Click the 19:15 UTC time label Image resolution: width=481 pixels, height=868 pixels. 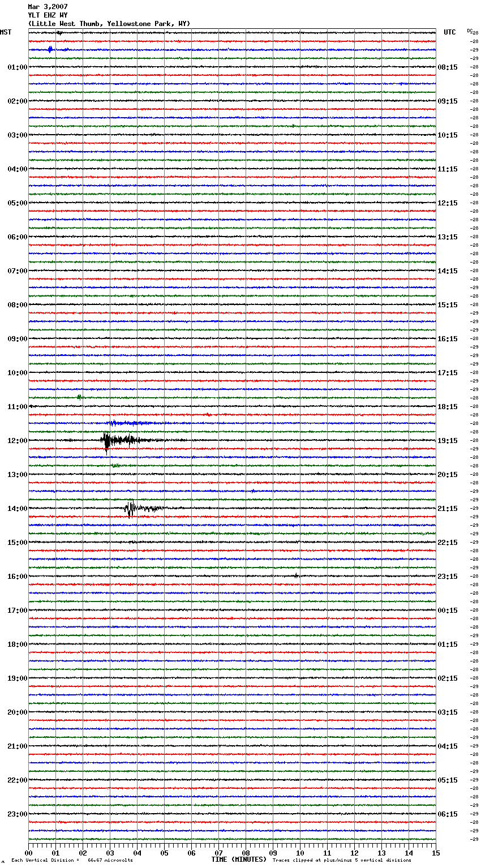coord(448,441)
